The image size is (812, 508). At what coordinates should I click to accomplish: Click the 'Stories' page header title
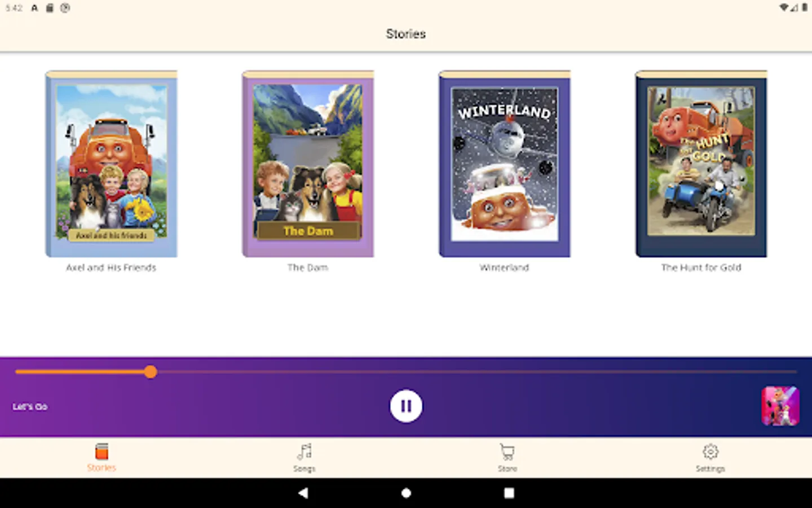point(406,34)
